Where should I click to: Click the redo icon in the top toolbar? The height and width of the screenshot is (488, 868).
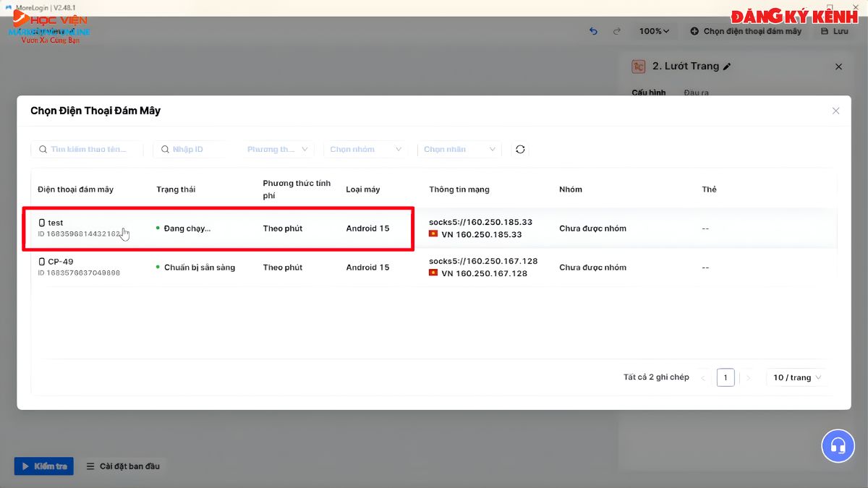616,31
